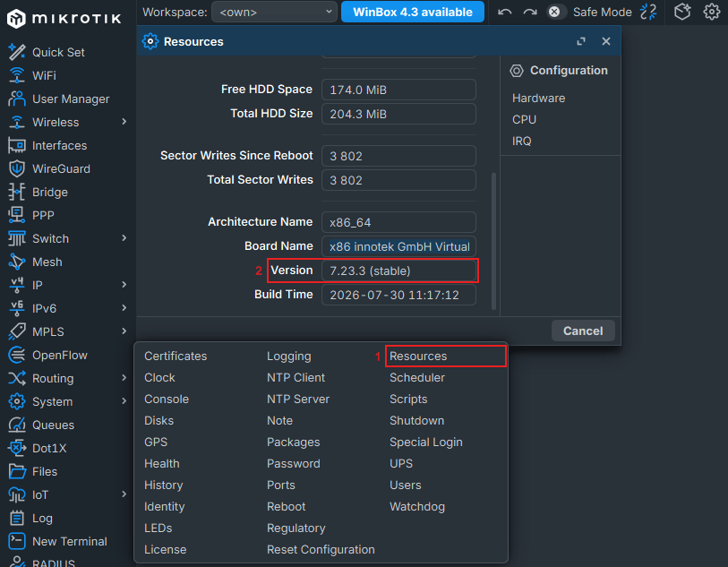728x567 pixels.
Task: Open Scheduler menu entry
Action: click(x=417, y=377)
